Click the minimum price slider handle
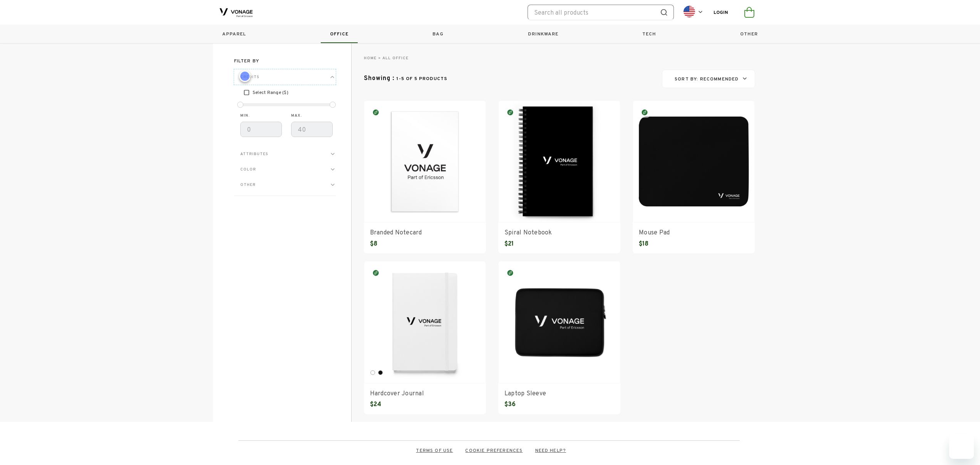This screenshot has height=465, width=980. [x=240, y=105]
